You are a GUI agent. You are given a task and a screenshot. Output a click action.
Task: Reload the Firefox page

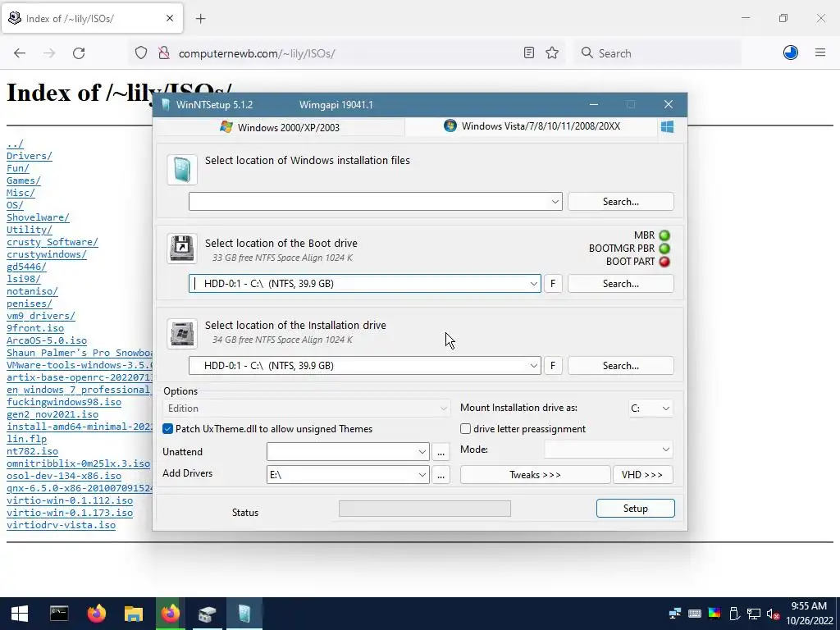click(x=79, y=53)
